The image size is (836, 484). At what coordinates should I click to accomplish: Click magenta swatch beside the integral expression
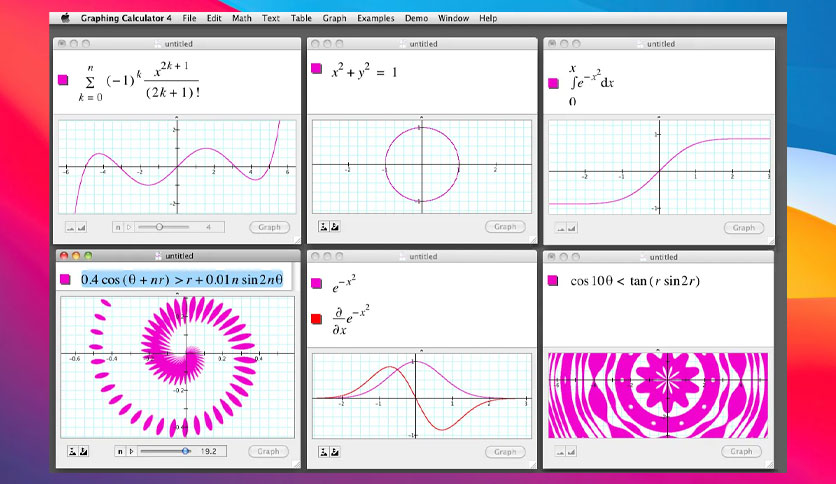click(x=553, y=83)
